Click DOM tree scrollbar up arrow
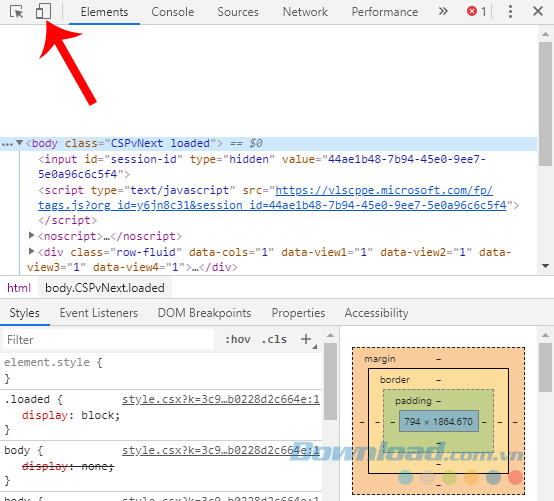The height and width of the screenshot is (501, 554). pyautogui.click(x=545, y=34)
